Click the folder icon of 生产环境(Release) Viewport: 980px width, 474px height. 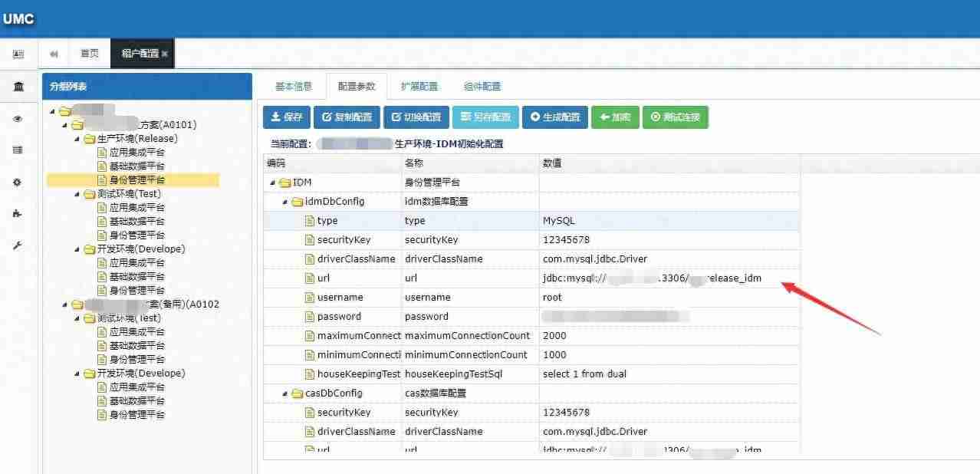[x=90, y=139]
